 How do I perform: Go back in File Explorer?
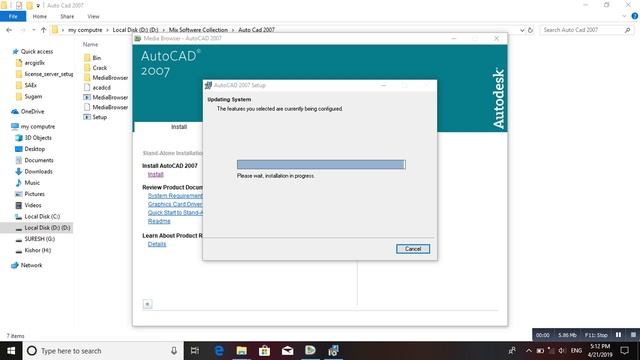[x=9, y=30]
